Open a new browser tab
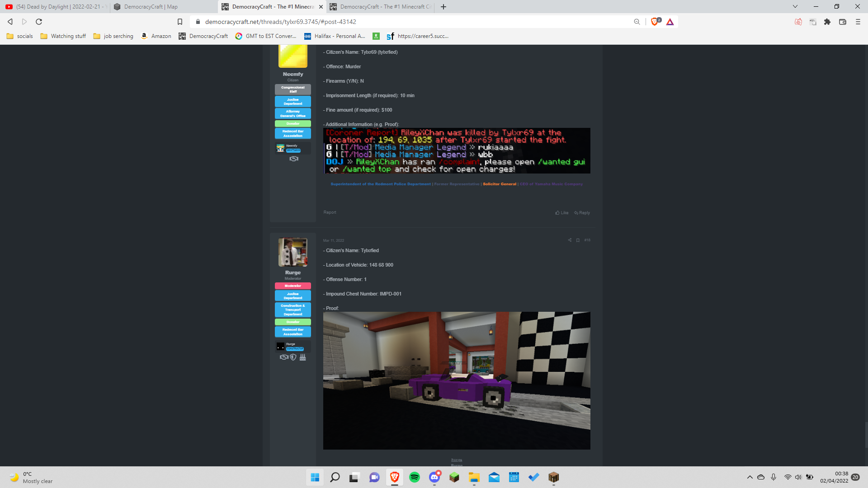Viewport: 868px width, 488px height. click(x=443, y=7)
